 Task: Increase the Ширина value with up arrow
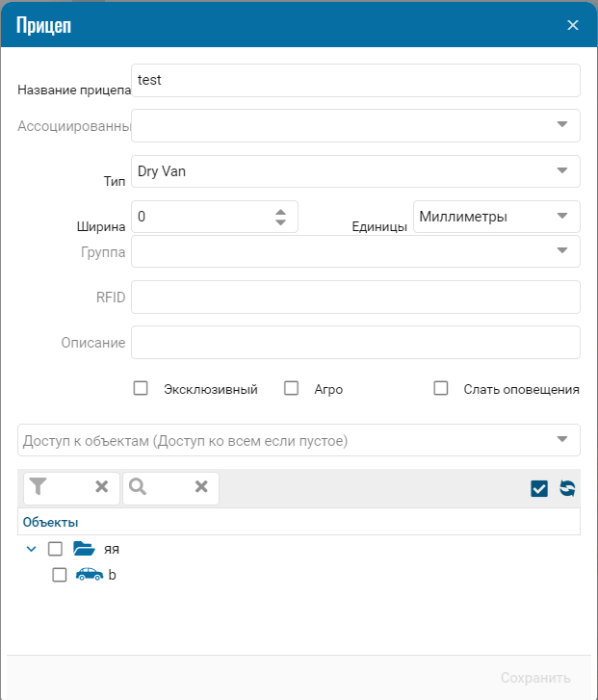coord(280,212)
